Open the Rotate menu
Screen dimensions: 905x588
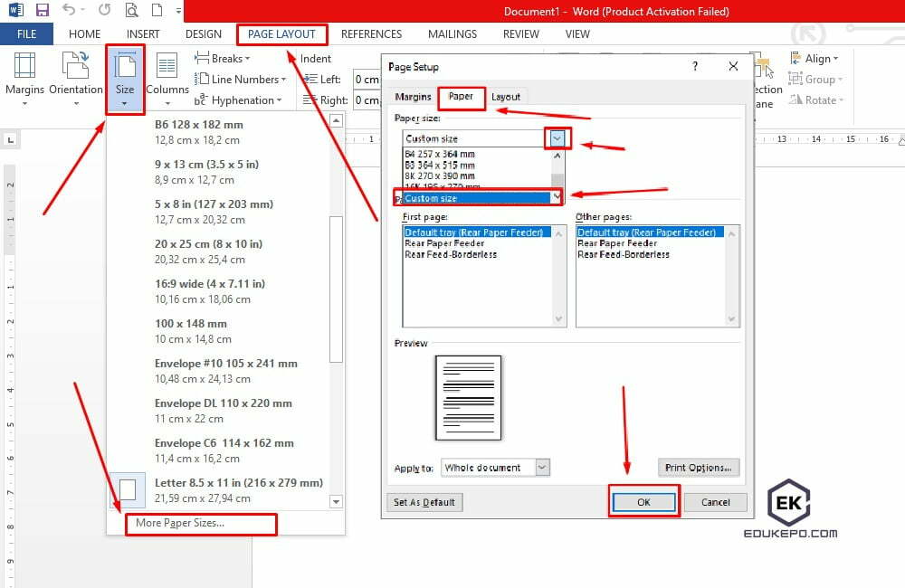coord(816,100)
